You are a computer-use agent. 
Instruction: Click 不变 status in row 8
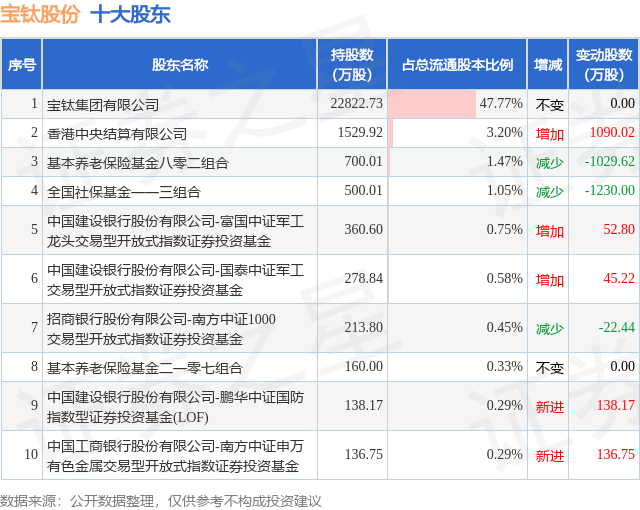tap(549, 368)
